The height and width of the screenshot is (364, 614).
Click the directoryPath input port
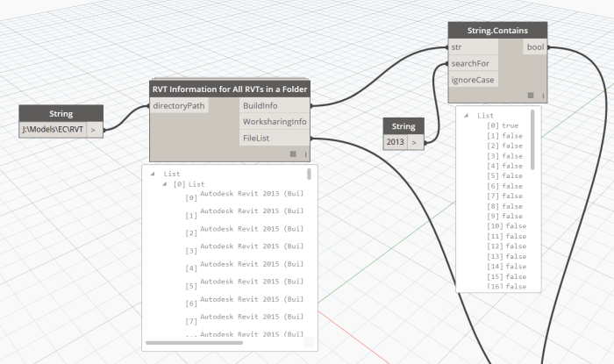[179, 105]
